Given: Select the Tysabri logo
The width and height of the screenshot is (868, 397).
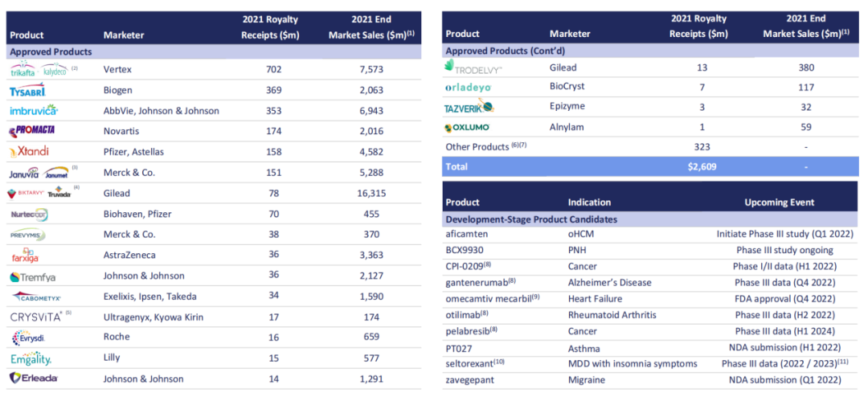Looking at the screenshot, I should pos(27,91).
